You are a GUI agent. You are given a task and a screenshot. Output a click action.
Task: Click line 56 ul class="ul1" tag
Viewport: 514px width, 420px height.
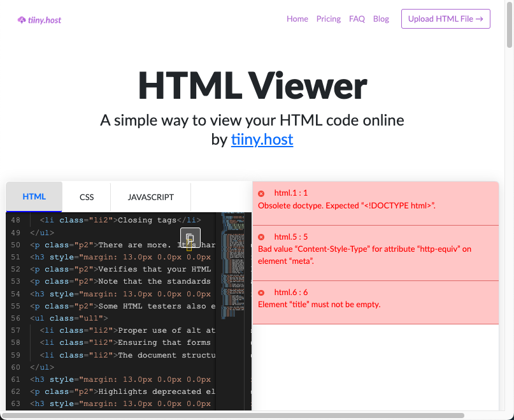pyautogui.click(x=69, y=318)
